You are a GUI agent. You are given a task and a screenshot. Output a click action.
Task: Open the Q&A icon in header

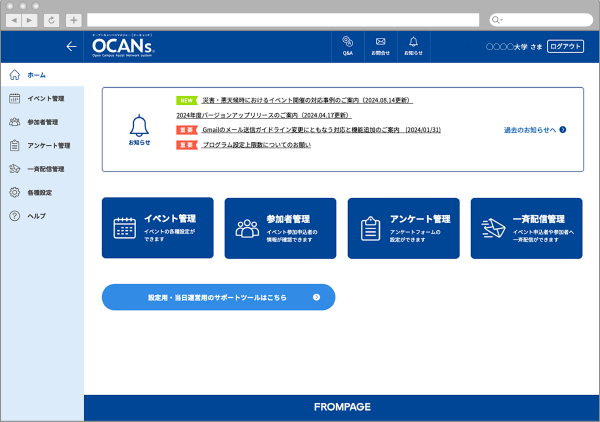point(348,44)
